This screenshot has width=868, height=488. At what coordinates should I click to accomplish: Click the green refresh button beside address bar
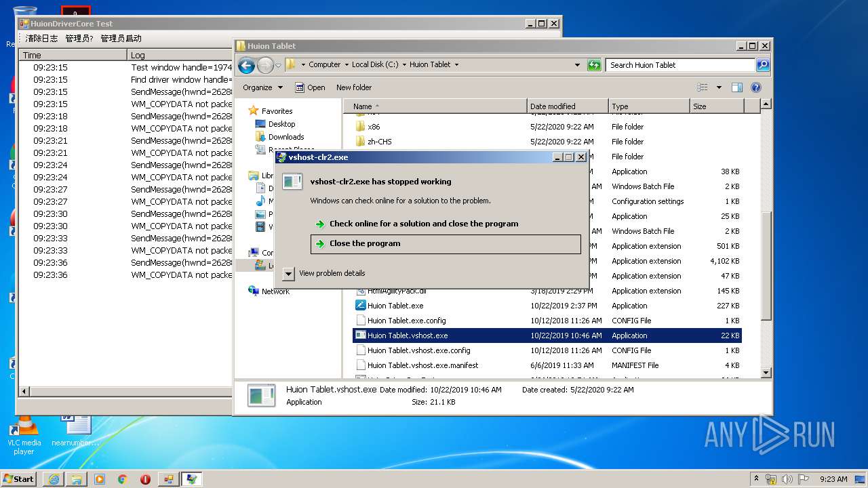(x=594, y=65)
